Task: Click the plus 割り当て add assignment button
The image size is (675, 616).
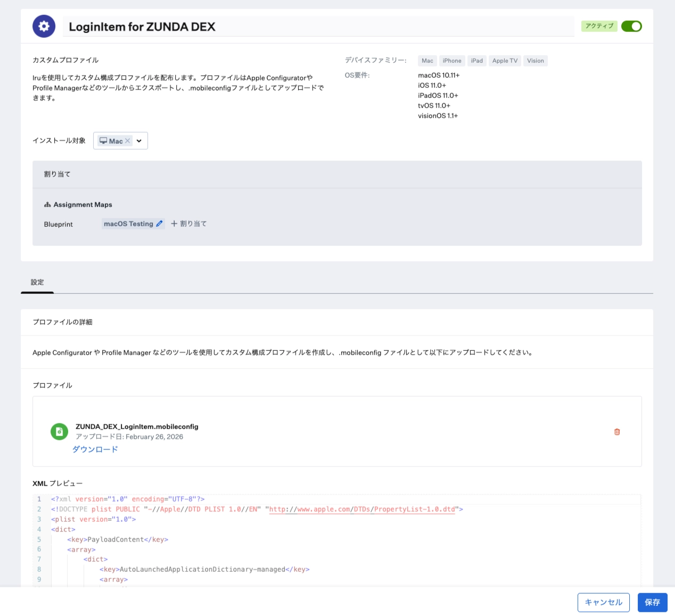Action: [189, 224]
